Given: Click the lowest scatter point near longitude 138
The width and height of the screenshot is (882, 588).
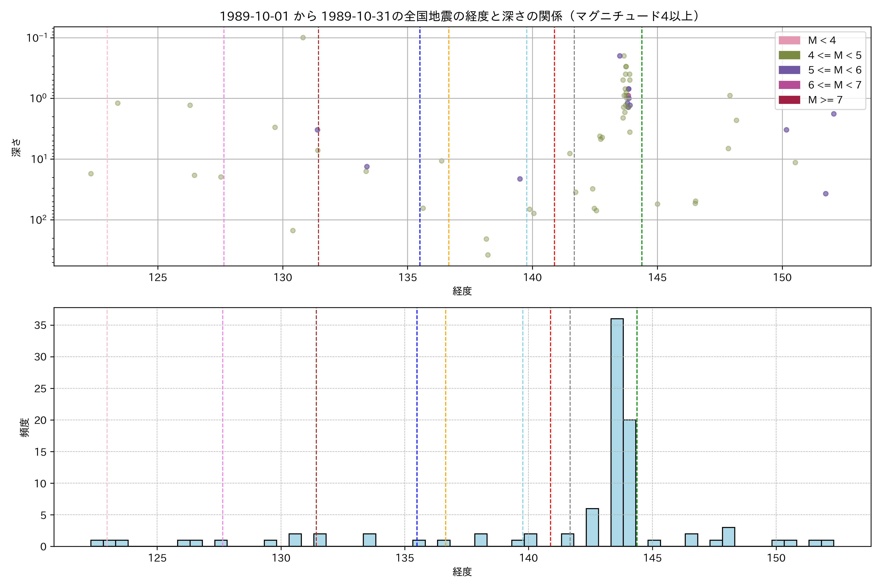Looking at the screenshot, I should 488,255.
